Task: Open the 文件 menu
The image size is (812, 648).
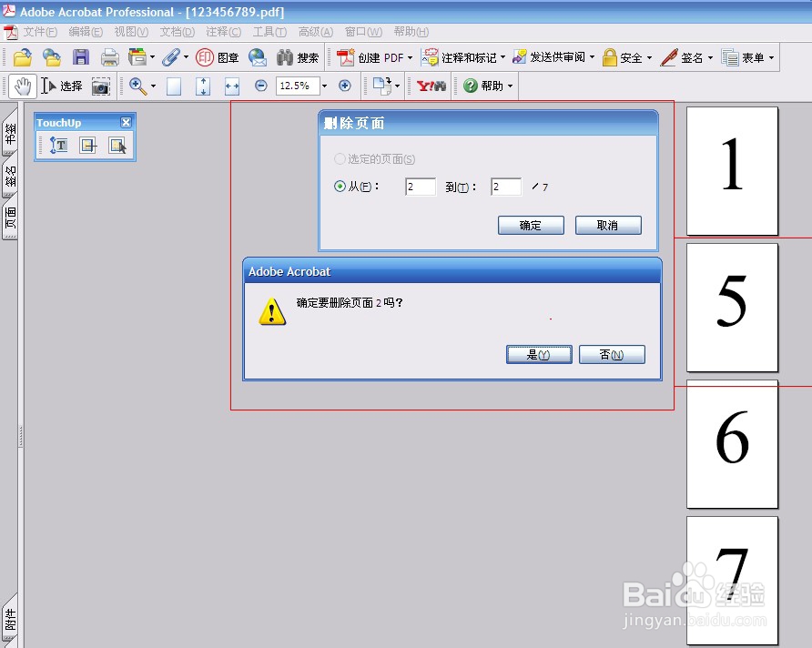Action: click(x=40, y=32)
